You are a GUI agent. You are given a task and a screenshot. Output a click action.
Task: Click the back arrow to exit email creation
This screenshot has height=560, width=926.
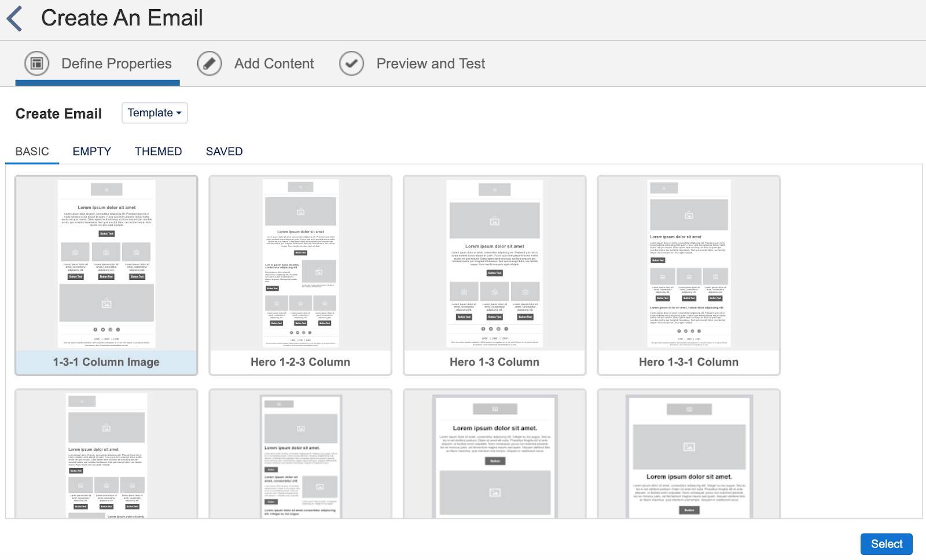(16, 17)
